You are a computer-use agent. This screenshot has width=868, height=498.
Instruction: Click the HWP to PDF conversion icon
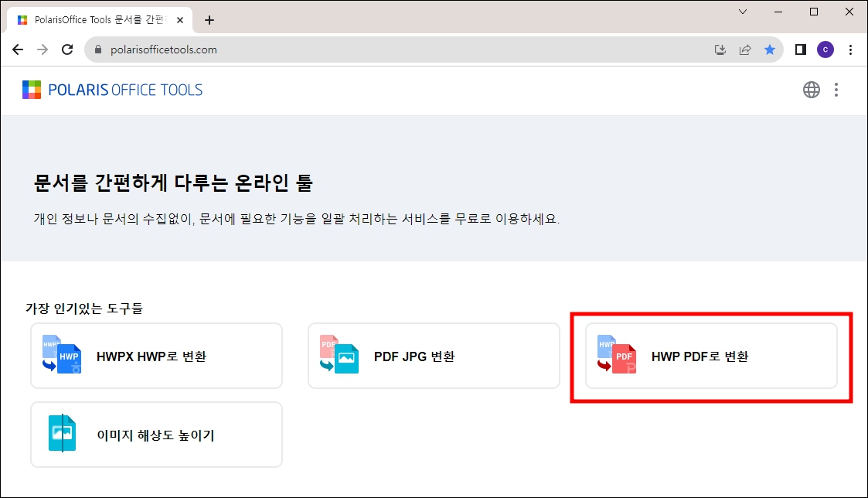(x=617, y=354)
